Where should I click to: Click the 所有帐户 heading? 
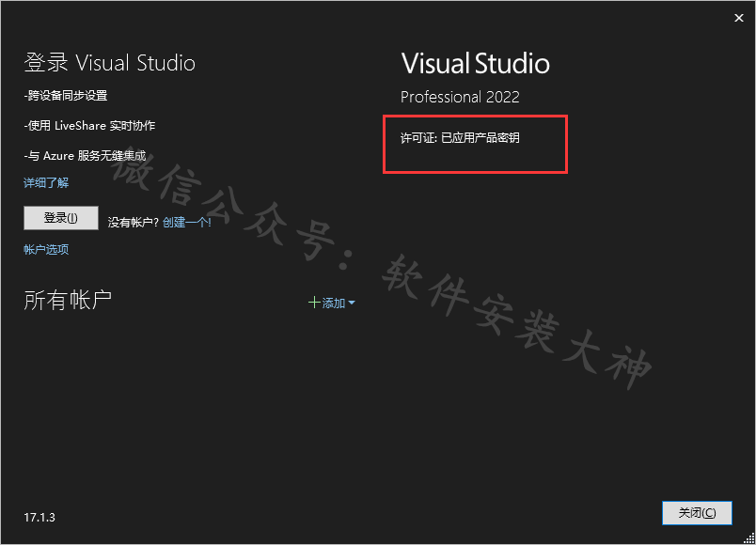68,300
